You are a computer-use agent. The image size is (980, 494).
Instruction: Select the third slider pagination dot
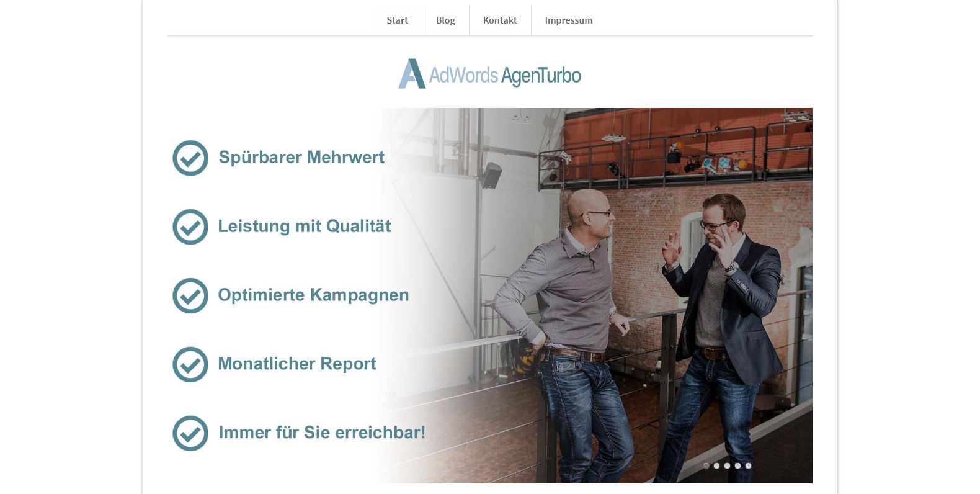tap(728, 465)
